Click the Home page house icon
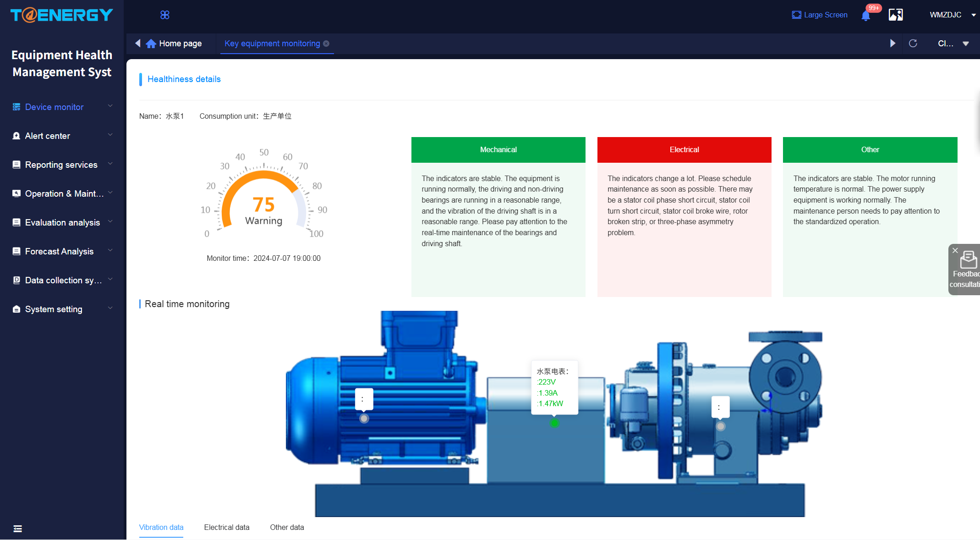The image size is (980, 540). (x=151, y=44)
